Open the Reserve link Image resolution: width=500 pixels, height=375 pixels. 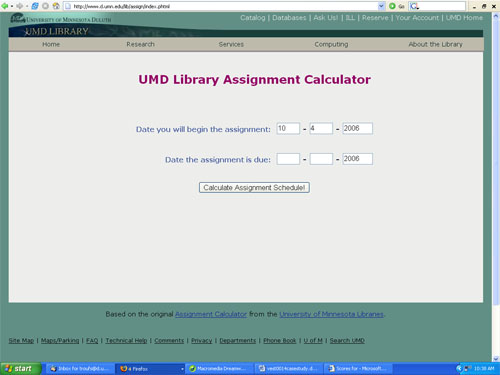[x=375, y=18]
